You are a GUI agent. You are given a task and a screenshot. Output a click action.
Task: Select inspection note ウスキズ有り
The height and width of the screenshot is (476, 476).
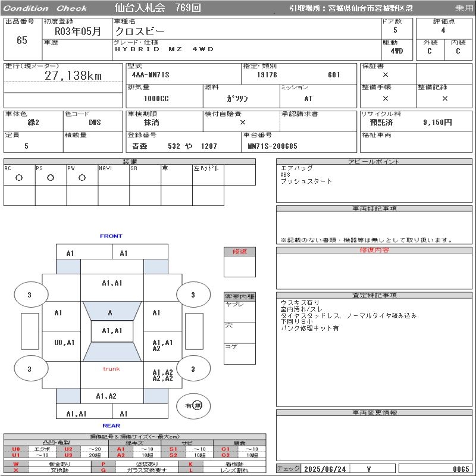300,303
